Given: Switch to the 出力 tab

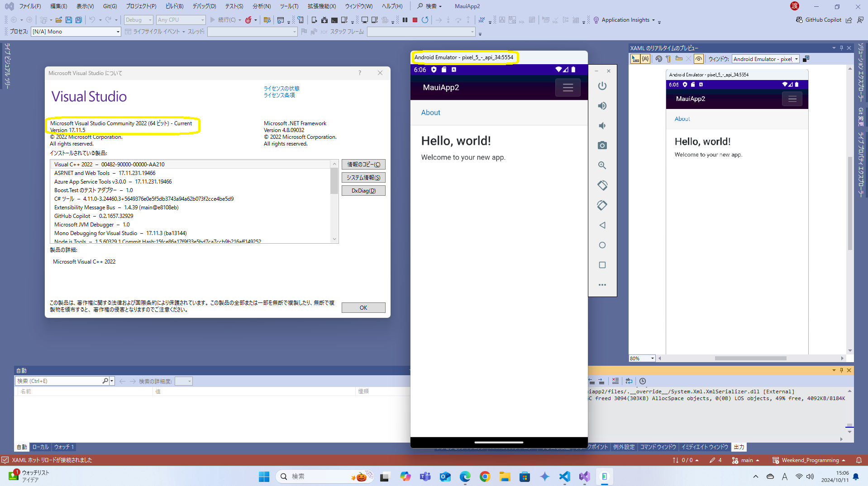Looking at the screenshot, I should 739,447.
